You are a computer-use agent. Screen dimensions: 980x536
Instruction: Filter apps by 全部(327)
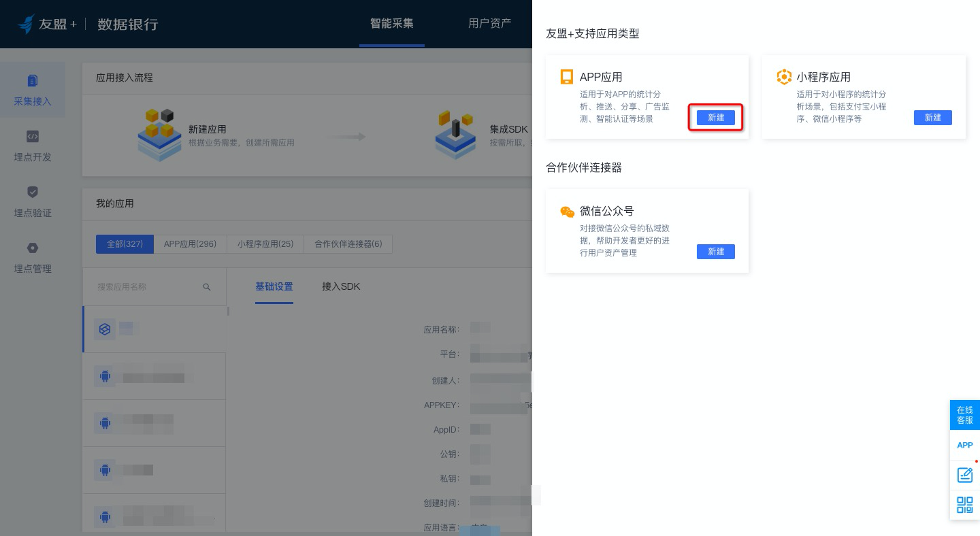125,244
